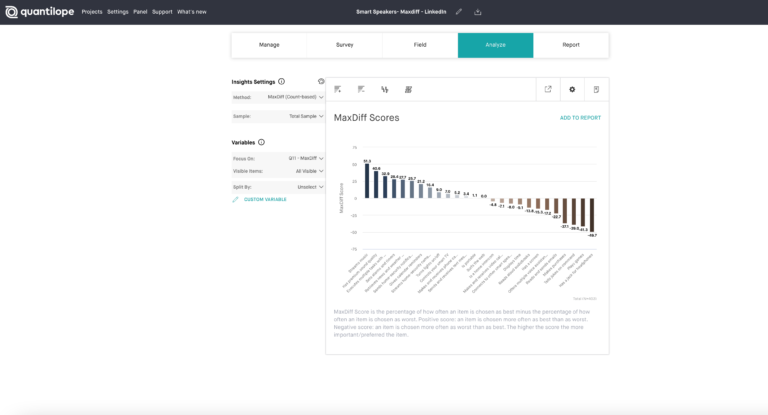The height and width of the screenshot is (415, 768).
Task: Click the document notes icon in chart toolbar
Action: pyautogui.click(x=596, y=90)
